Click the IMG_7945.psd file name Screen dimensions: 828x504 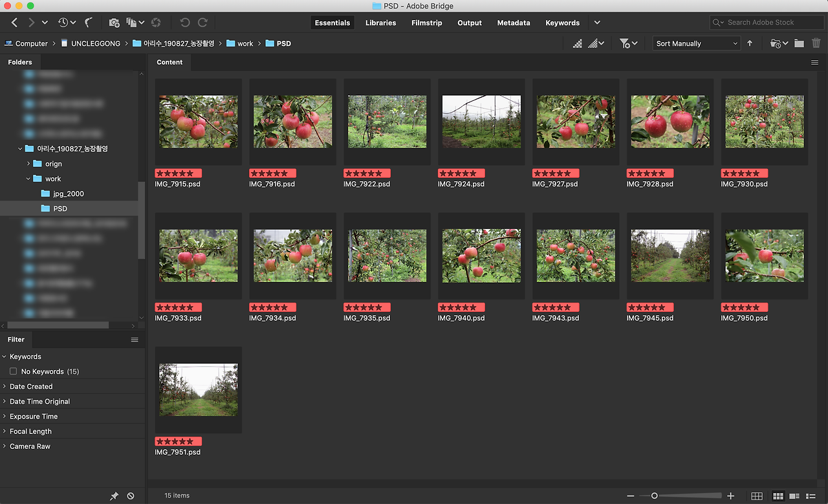click(x=650, y=318)
